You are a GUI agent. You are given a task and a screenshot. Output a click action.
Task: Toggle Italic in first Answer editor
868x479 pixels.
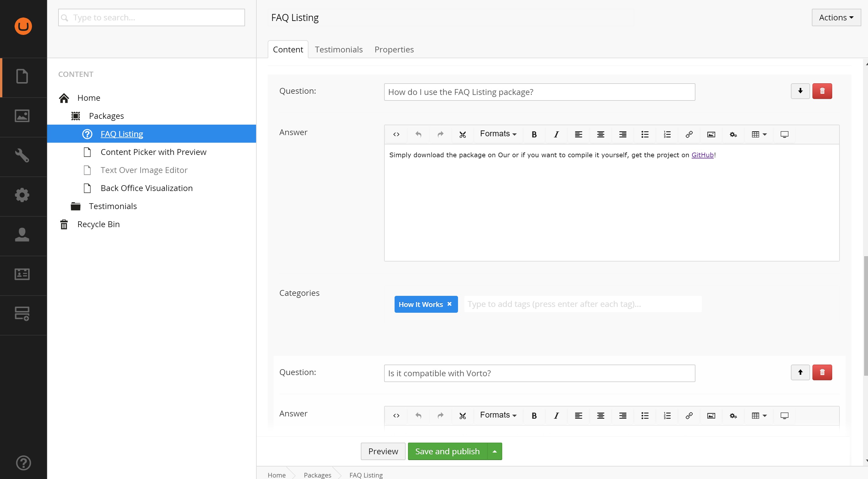coord(556,135)
